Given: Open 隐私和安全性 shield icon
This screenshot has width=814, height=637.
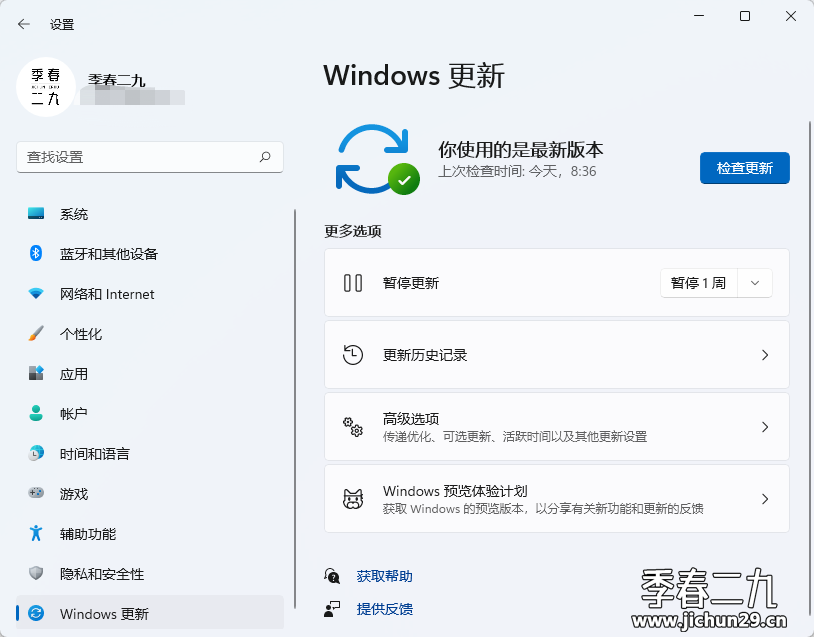Looking at the screenshot, I should coord(36,573).
